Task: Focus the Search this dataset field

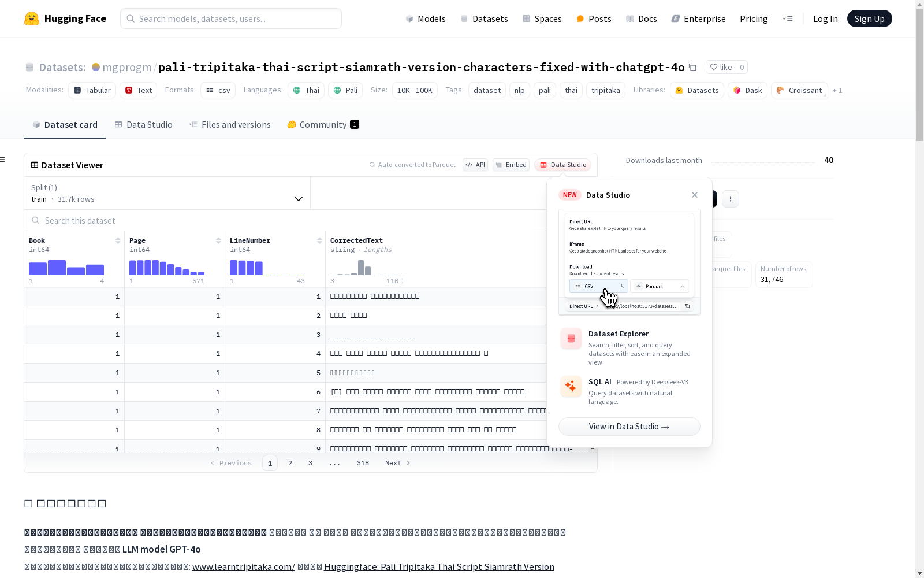Action: [285, 220]
